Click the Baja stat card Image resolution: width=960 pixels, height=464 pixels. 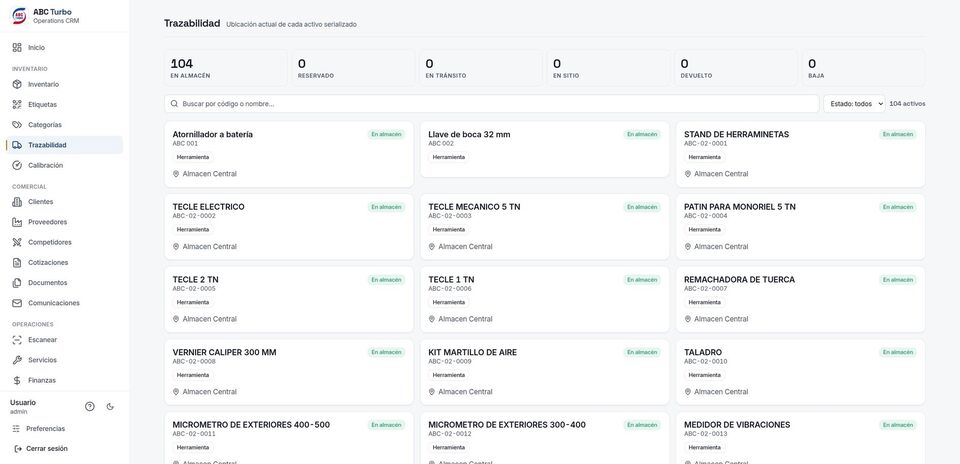864,68
